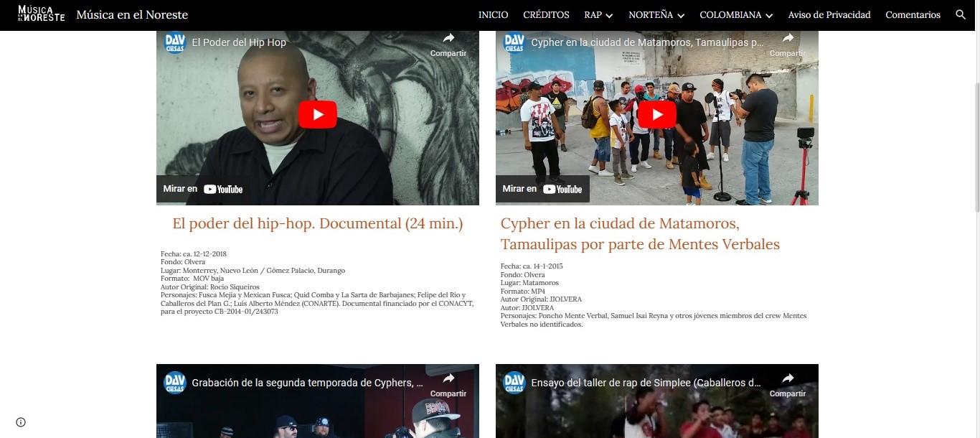Click the info icon at bottom left
The width and height of the screenshot is (980, 438).
tap(21, 422)
